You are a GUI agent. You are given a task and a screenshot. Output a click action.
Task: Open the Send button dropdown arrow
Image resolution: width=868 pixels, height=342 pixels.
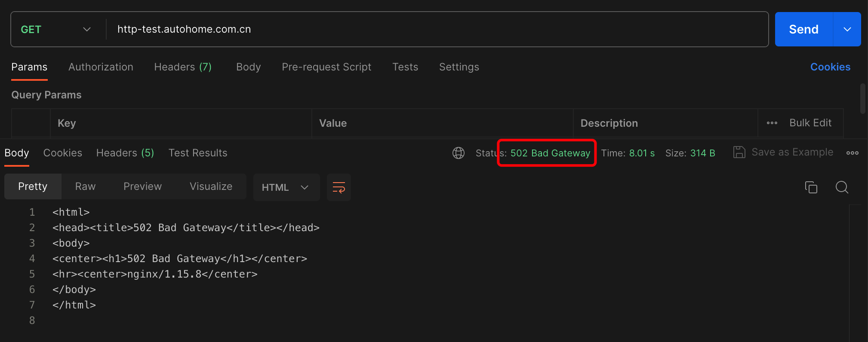click(847, 29)
